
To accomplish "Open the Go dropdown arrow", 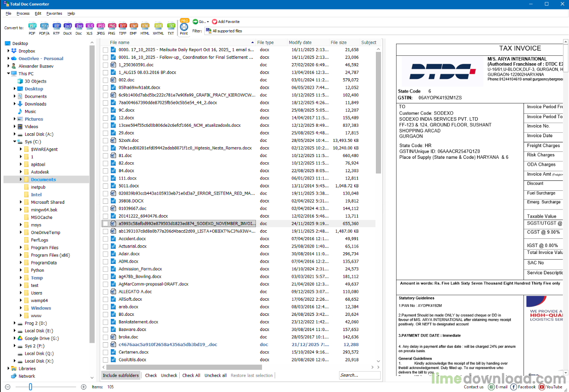I will pos(208,22).
